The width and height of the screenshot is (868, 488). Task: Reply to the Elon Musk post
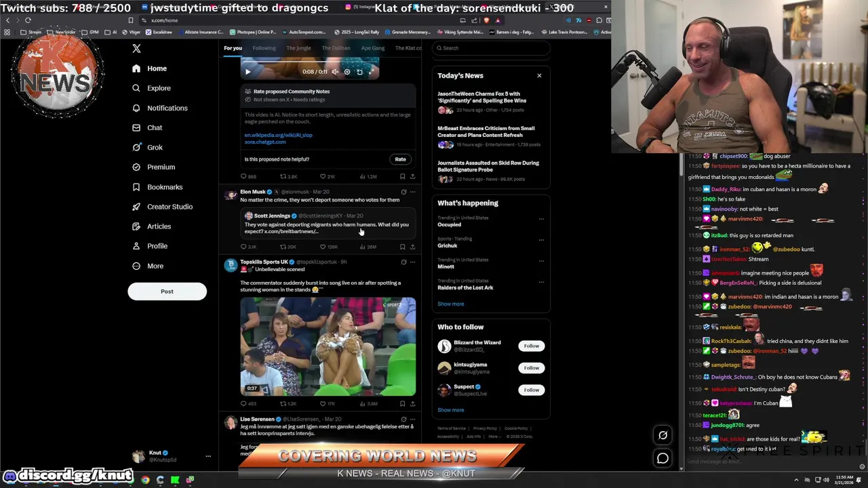tap(248, 247)
